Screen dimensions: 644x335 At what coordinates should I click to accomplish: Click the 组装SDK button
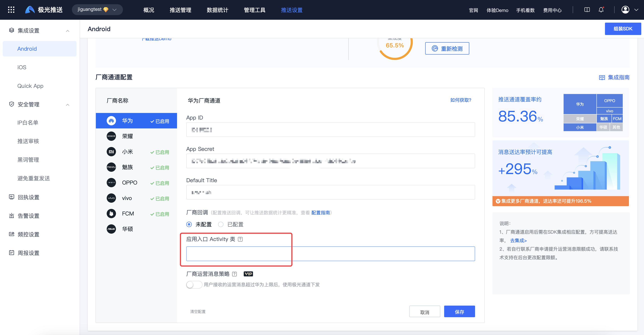tap(623, 29)
